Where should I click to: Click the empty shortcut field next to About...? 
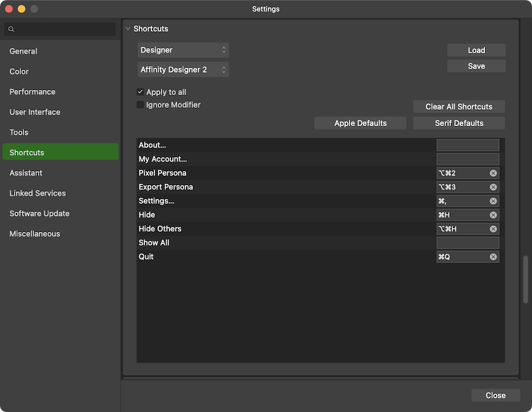(467, 145)
